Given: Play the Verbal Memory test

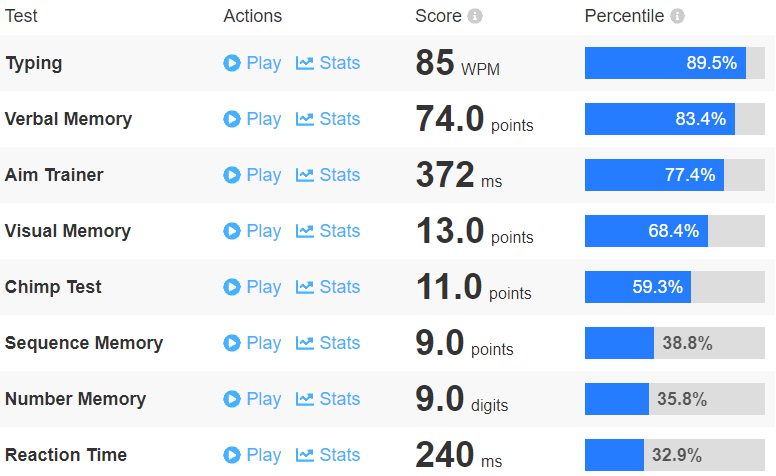Looking at the screenshot, I should coord(252,119).
